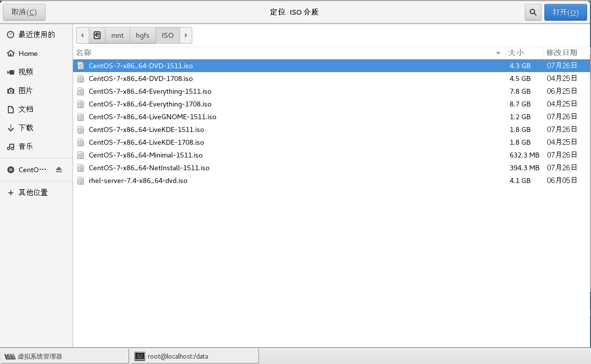Click the document icon beside 文档
This screenshot has width=591, height=364.
pos(10,109)
